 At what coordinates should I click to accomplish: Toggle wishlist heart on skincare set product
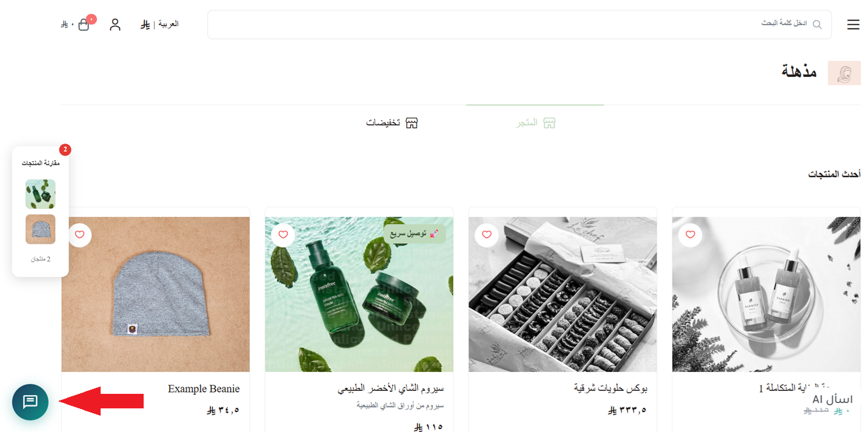click(690, 234)
